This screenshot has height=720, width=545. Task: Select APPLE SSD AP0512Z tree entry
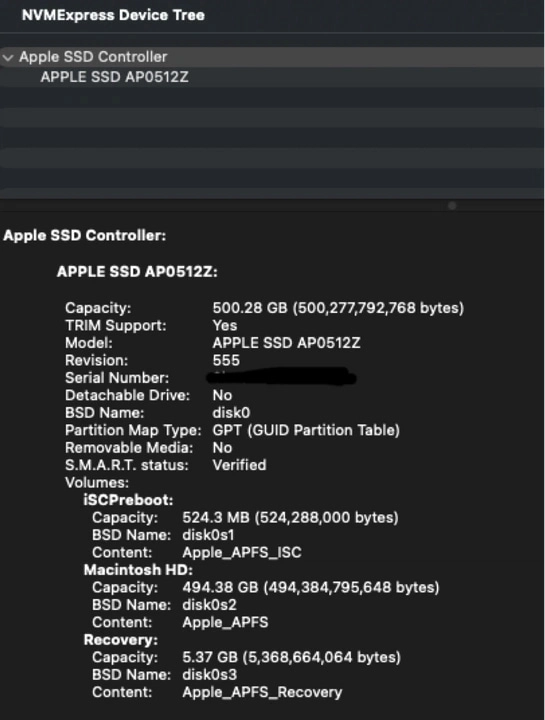pyautogui.click(x=114, y=77)
